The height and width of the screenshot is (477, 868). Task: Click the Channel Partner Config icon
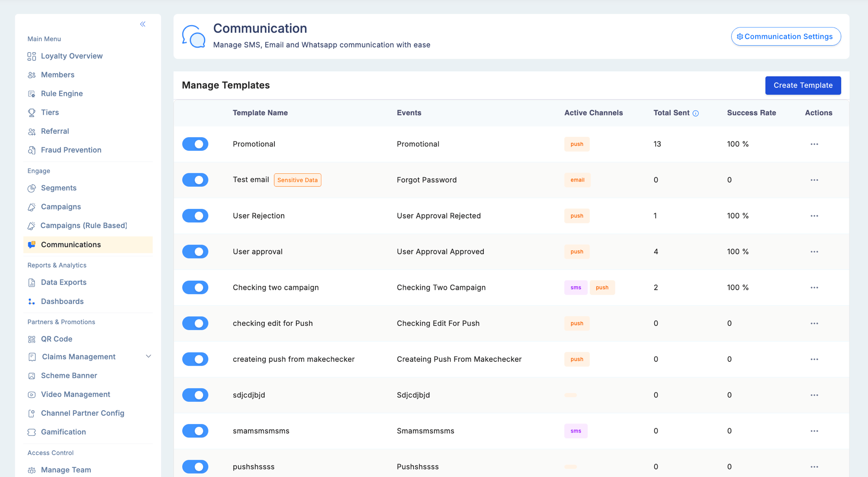(x=32, y=413)
